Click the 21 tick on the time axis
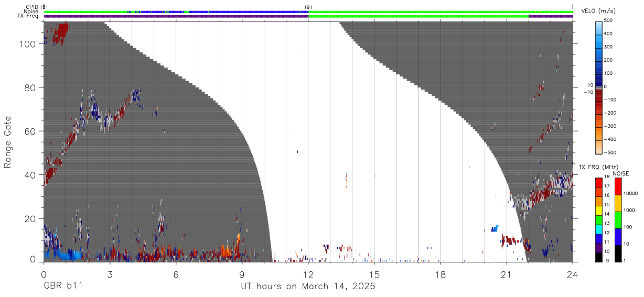Image resolution: width=644 pixels, height=297 pixels. 507,274
